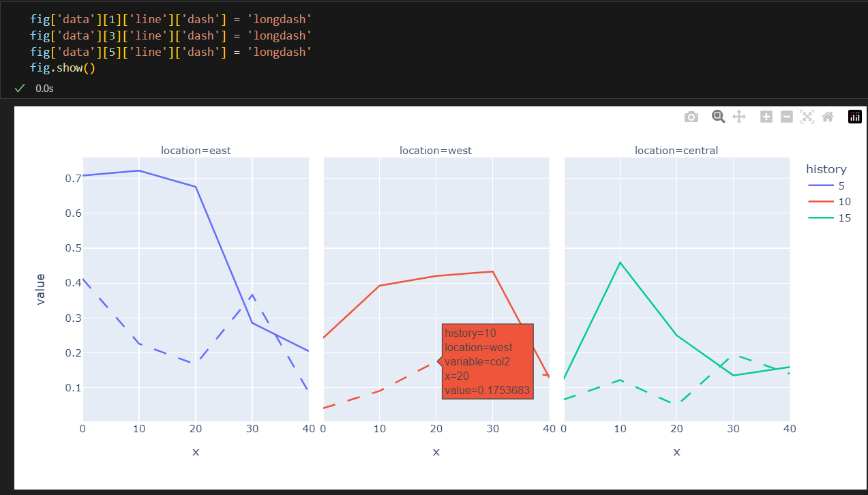The height and width of the screenshot is (495, 868).
Task: Reset axes with the home icon
Action: coord(828,117)
